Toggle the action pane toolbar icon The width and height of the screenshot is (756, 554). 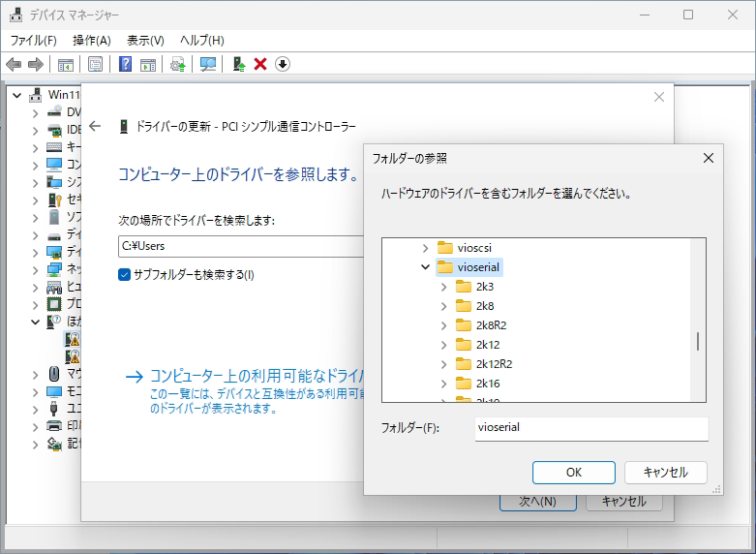click(148, 64)
